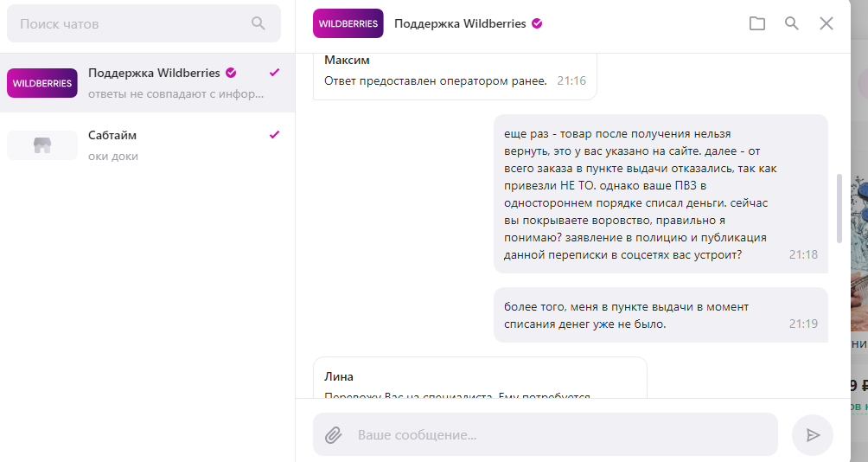This screenshot has height=462, width=868.
Task: Attach a file using the paperclip icon
Action: [x=334, y=434]
